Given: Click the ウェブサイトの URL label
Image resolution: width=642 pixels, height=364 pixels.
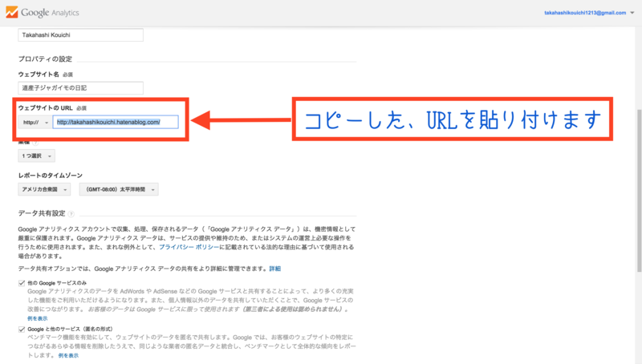Looking at the screenshot, I should point(45,108).
